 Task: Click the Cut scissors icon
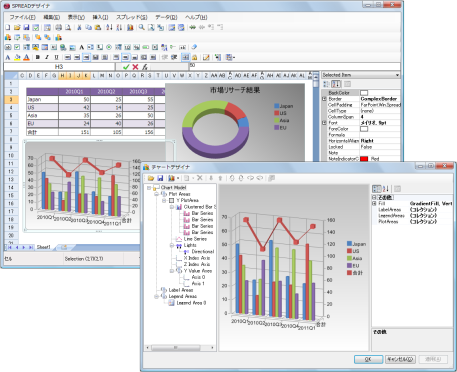click(x=79, y=27)
